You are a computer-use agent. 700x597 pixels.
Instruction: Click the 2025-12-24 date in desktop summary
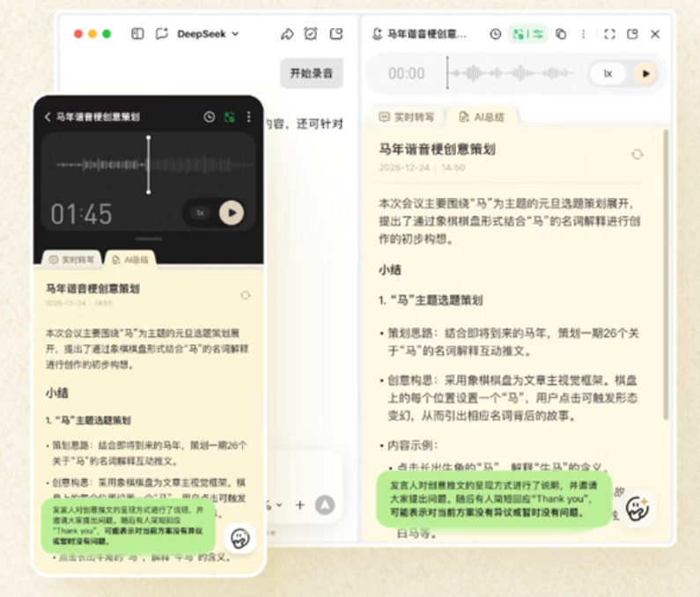point(404,167)
